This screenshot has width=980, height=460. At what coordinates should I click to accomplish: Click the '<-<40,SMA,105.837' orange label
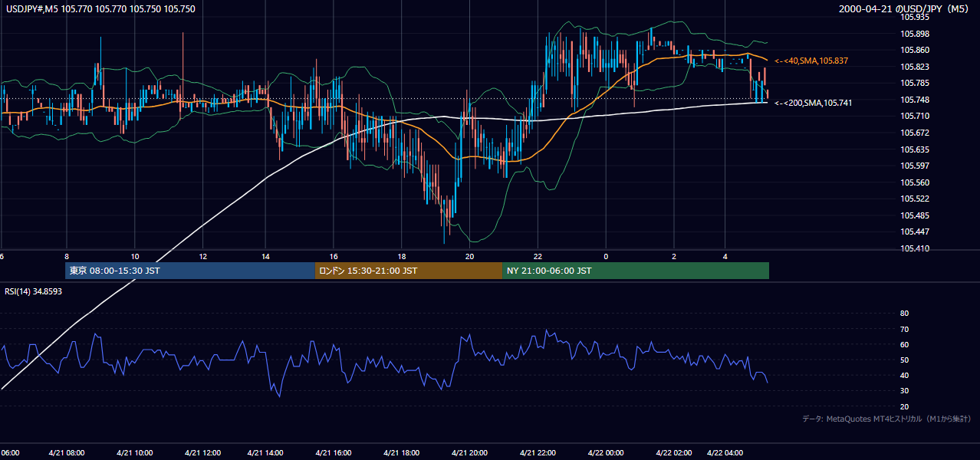click(x=811, y=61)
